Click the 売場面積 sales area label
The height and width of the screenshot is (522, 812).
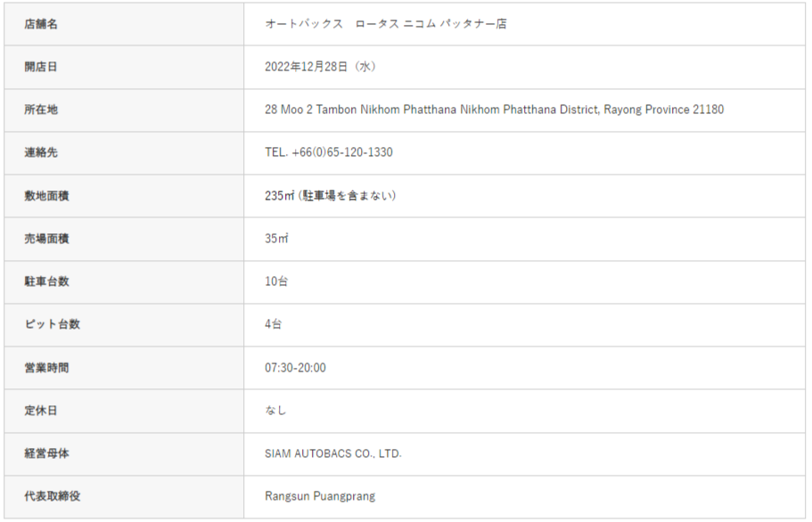46,239
